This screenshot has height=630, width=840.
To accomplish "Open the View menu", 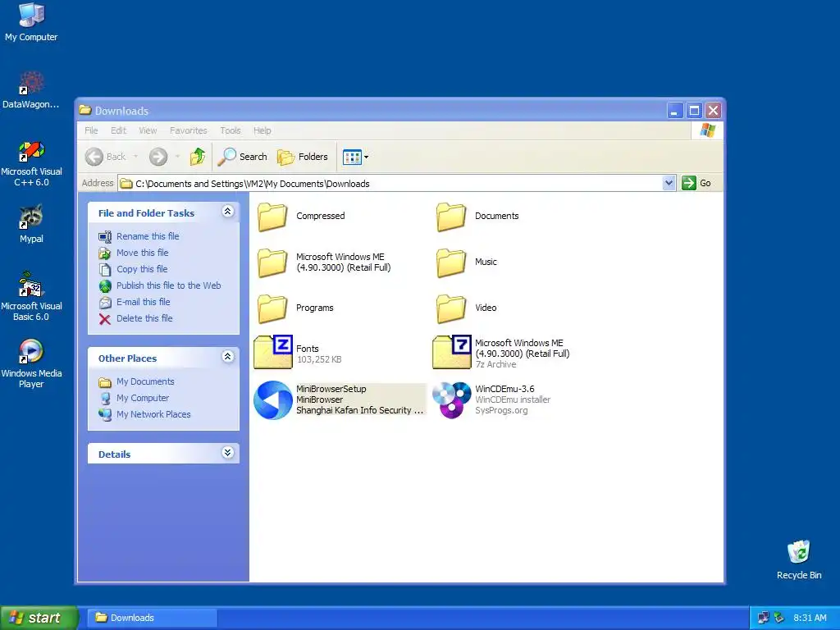I will pyautogui.click(x=148, y=130).
